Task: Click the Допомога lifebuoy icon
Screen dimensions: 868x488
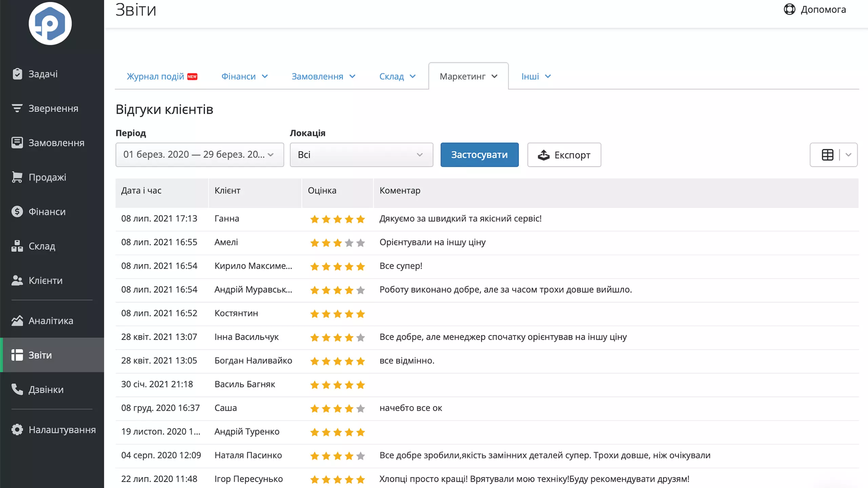Action: pyautogui.click(x=789, y=9)
